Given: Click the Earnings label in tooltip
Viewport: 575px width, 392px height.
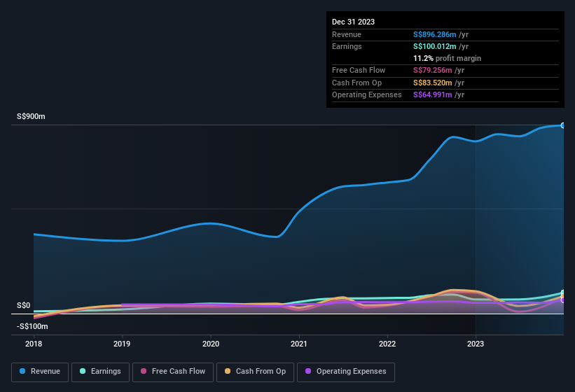Looking at the screenshot, I should click(x=347, y=46).
